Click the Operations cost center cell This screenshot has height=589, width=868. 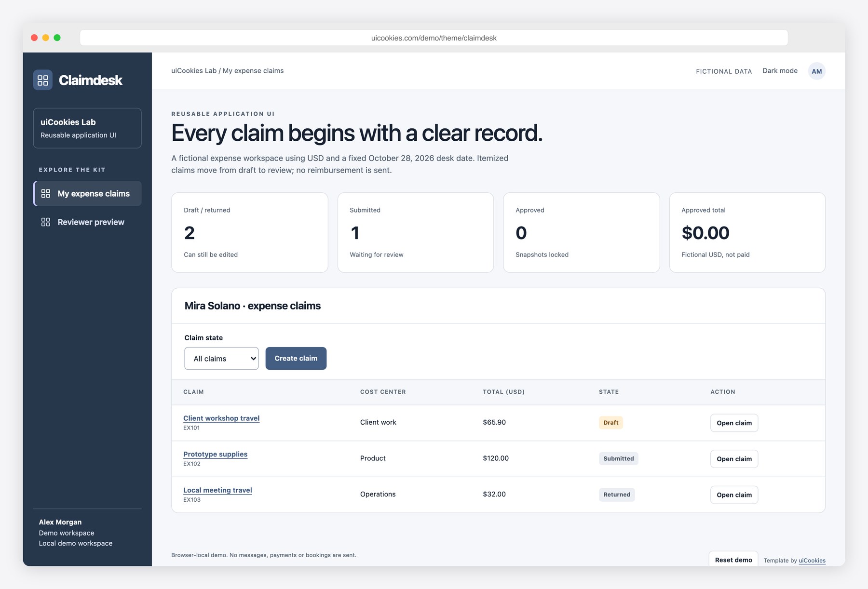(378, 494)
